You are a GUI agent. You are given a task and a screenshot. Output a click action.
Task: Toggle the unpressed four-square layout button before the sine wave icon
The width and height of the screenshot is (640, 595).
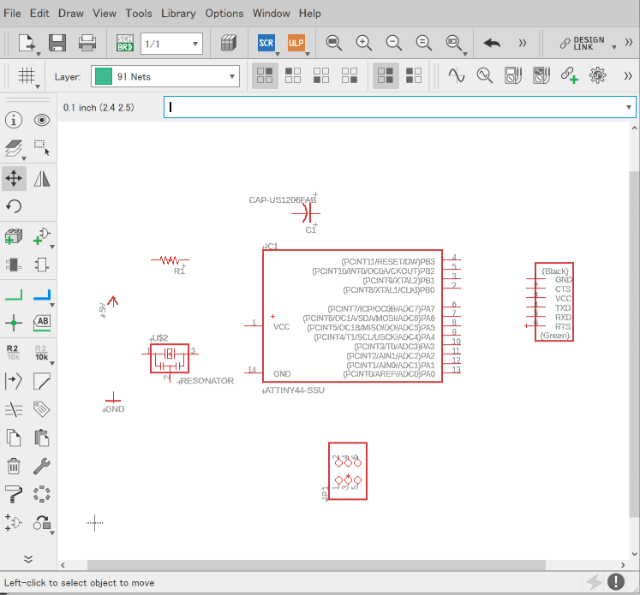(x=414, y=75)
